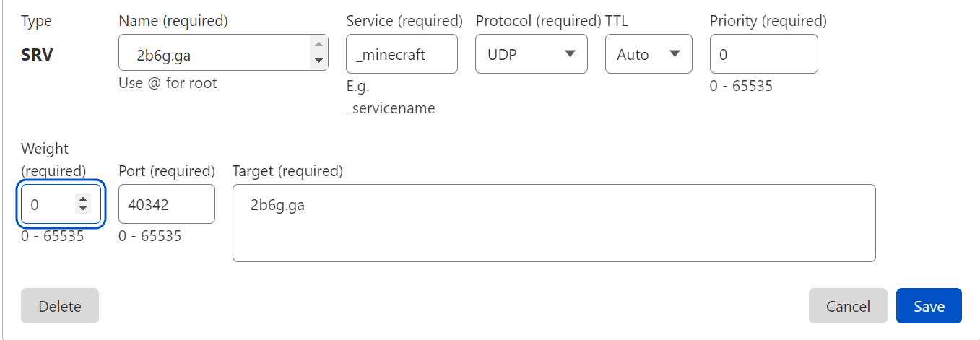Open the Protocol dropdown showing UDP
Image resolution: width=980 pixels, height=340 pixels.
pyautogui.click(x=531, y=54)
